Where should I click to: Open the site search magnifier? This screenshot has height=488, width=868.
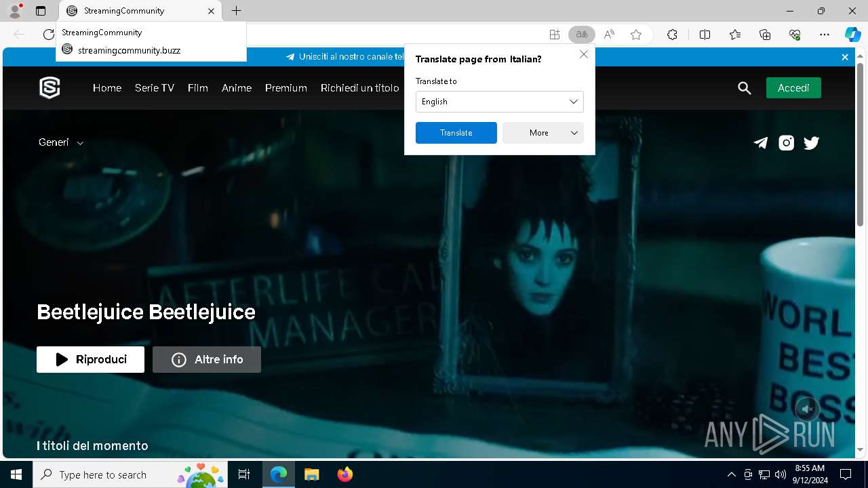tap(745, 88)
